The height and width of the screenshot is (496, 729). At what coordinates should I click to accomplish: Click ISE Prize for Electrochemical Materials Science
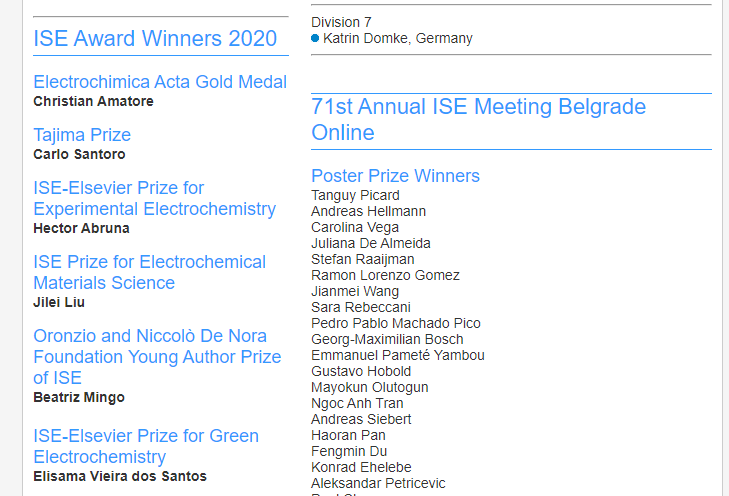(x=150, y=272)
